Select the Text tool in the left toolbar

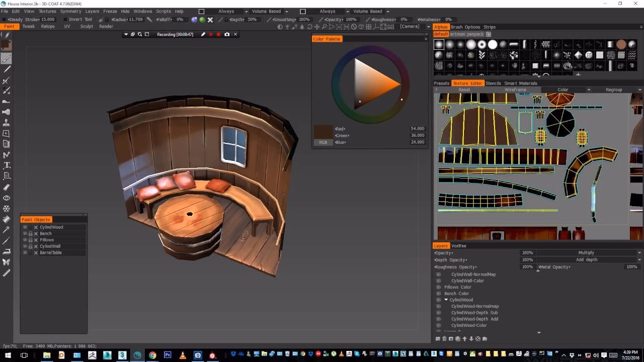tap(7, 164)
